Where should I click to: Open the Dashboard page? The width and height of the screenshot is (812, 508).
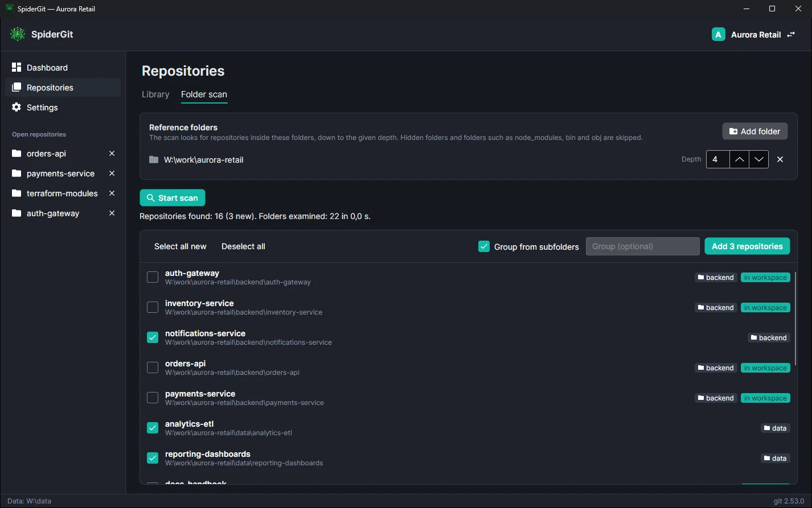(x=63, y=68)
